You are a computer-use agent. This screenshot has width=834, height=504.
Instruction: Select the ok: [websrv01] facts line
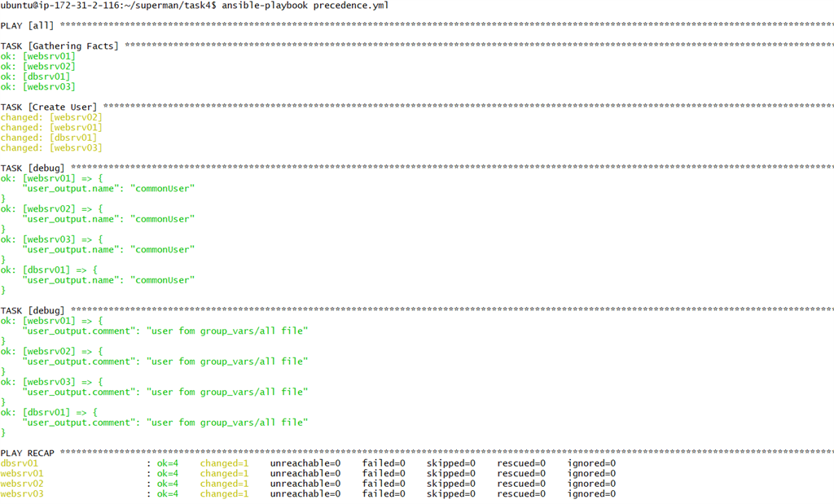pos(38,55)
